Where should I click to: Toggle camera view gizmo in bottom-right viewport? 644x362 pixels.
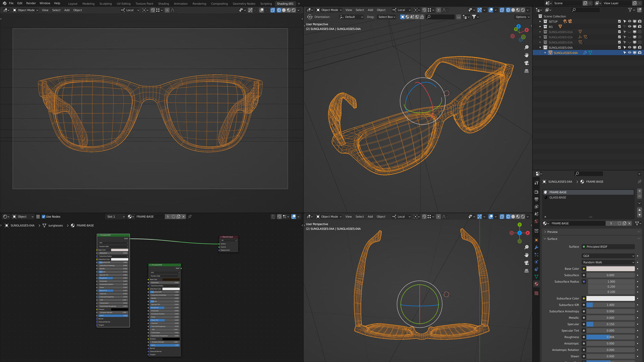tap(527, 263)
